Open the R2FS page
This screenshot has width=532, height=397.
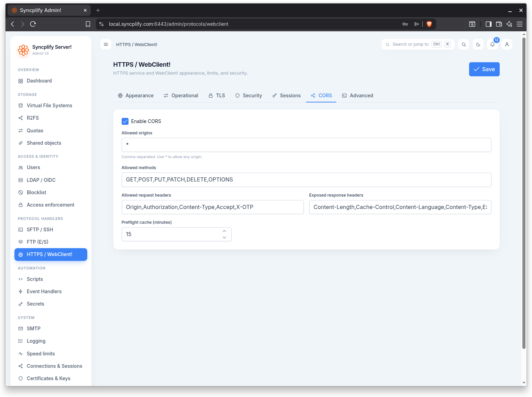click(x=51, y=118)
